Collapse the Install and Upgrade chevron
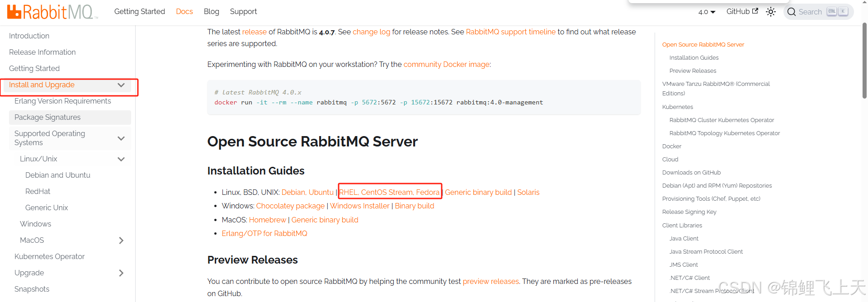The width and height of the screenshot is (868, 302). pos(121,85)
